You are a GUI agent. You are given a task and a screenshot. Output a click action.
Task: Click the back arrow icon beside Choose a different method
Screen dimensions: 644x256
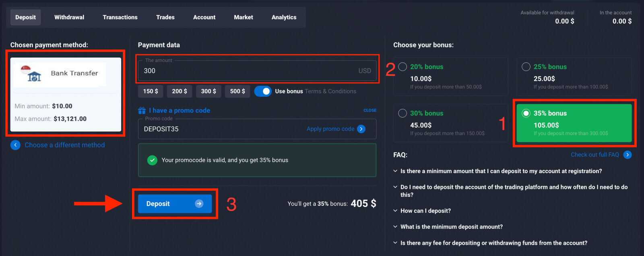(x=15, y=145)
